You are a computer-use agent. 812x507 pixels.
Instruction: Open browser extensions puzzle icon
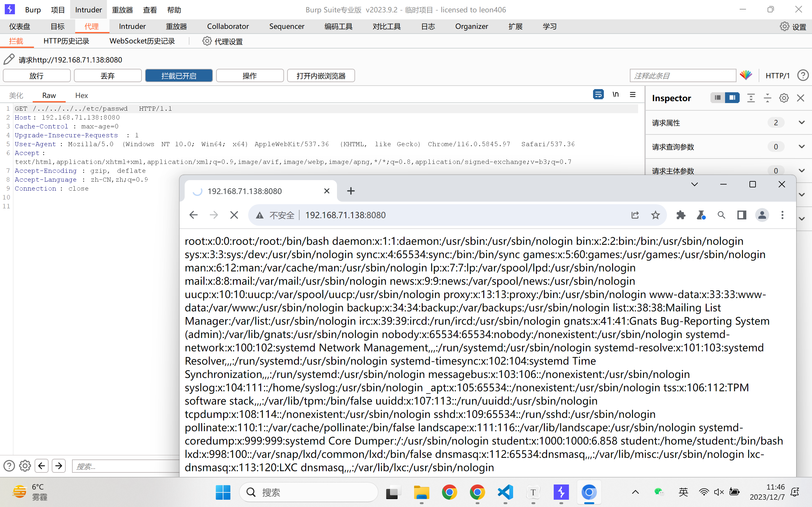(x=681, y=215)
